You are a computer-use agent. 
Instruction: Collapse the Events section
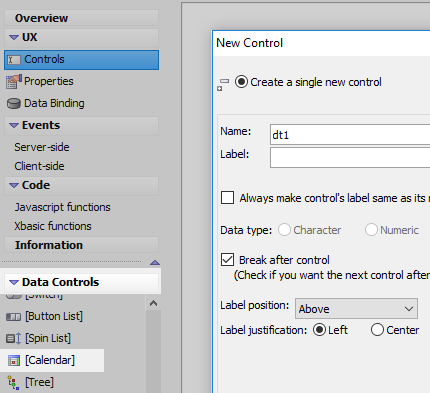point(14,125)
